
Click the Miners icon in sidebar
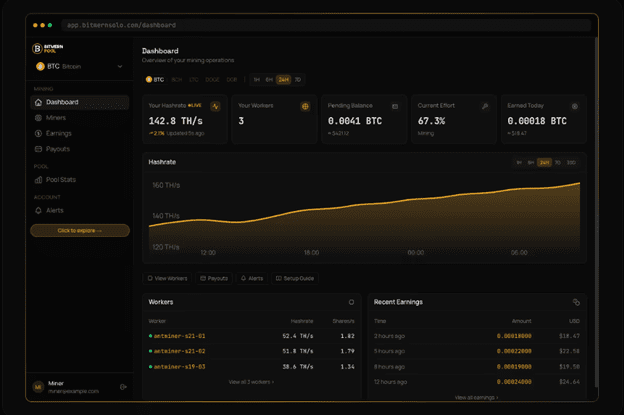38,117
